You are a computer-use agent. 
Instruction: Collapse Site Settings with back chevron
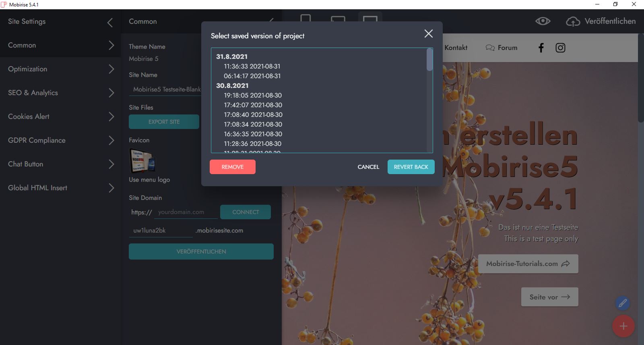(110, 23)
